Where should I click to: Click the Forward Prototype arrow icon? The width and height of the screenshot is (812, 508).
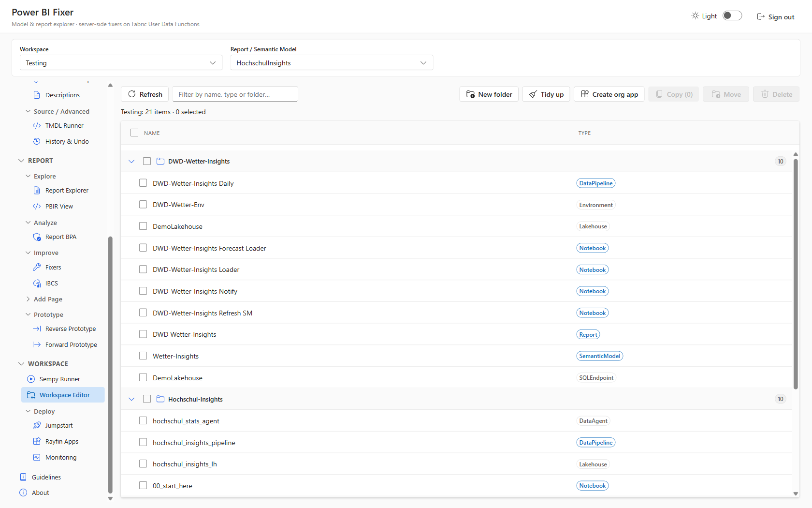(x=37, y=344)
